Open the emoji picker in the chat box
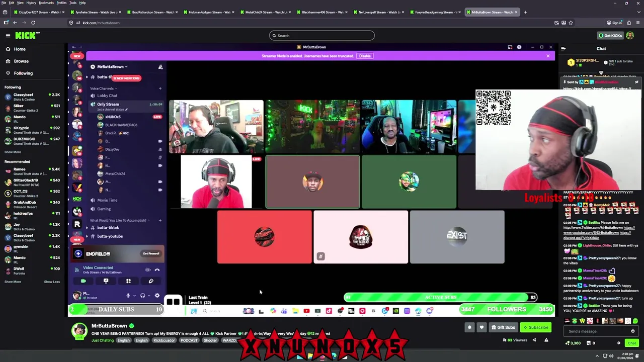This screenshot has height=362, width=644. click(x=633, y=331)
